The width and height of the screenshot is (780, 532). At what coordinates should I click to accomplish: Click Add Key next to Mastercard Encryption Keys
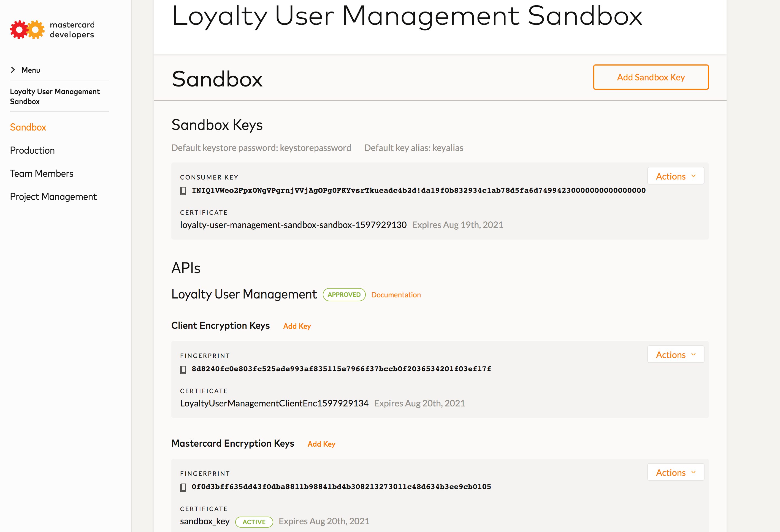tap(321, 444)
